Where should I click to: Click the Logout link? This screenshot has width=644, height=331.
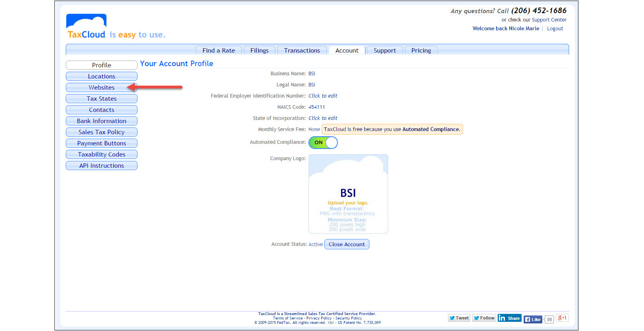555,29
